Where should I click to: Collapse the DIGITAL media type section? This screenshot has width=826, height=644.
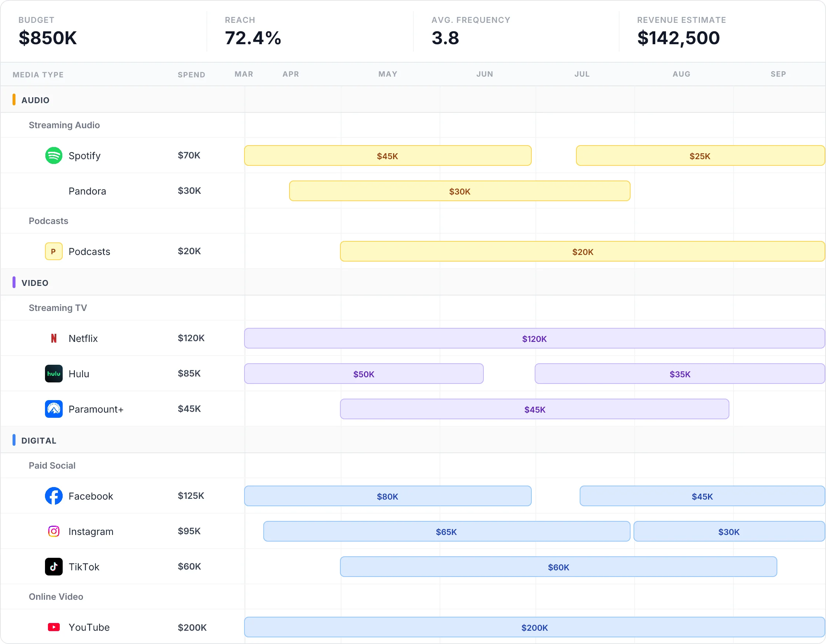38,440
